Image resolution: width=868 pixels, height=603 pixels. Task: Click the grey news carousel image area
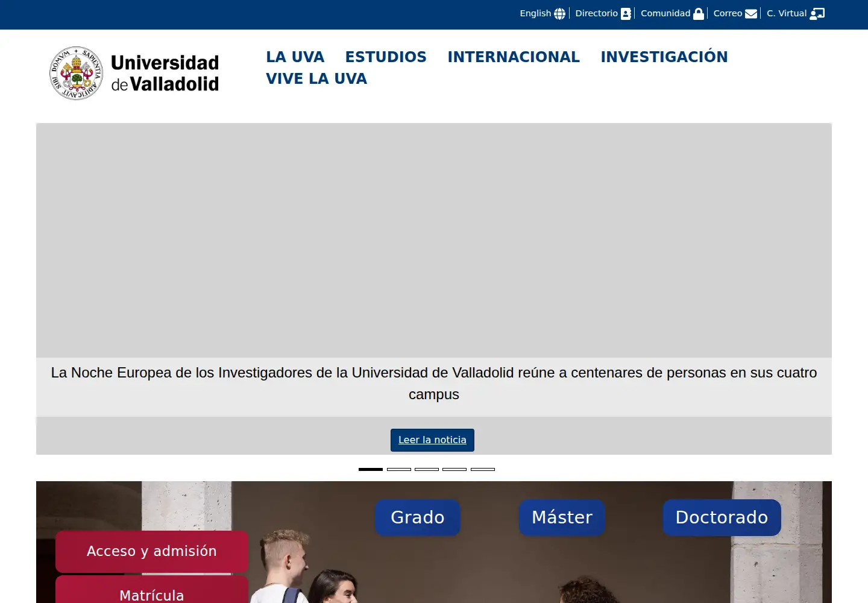[434, 241]
